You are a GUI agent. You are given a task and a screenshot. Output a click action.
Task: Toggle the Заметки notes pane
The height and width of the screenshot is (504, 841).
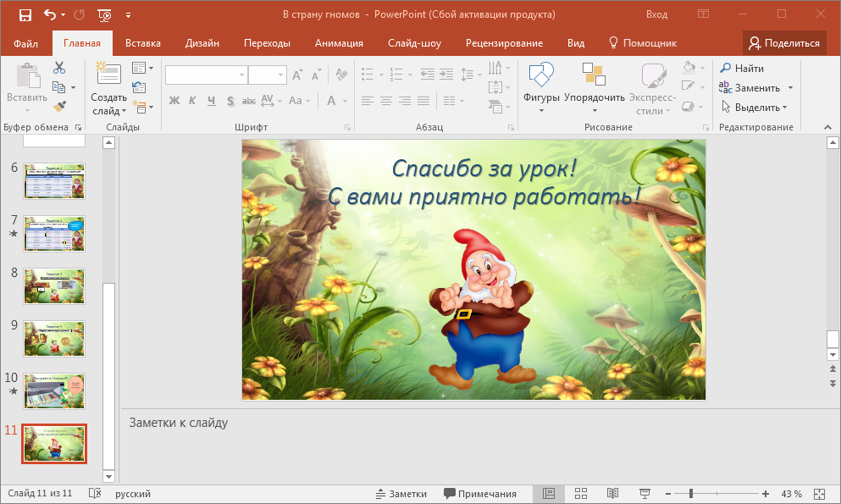[401, 494]
